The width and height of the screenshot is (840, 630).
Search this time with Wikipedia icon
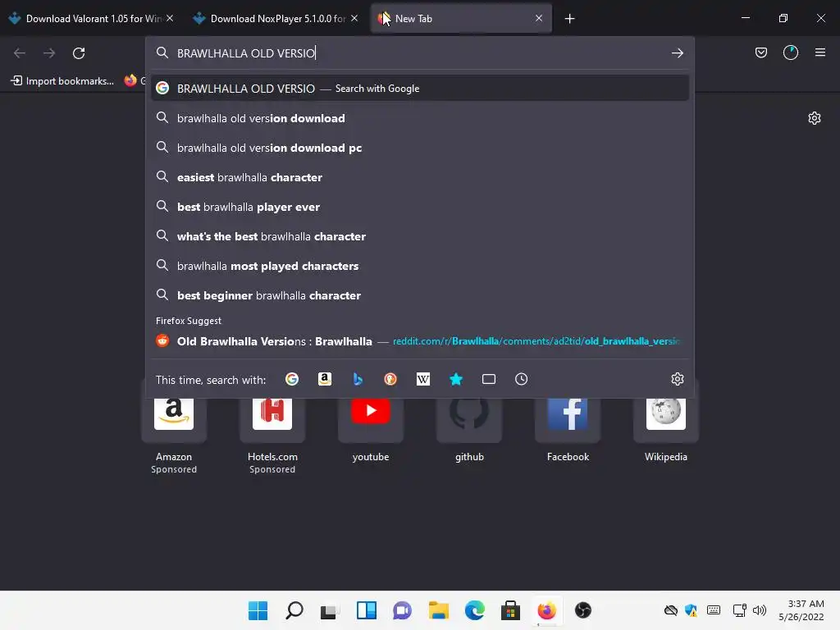[423, 379]
